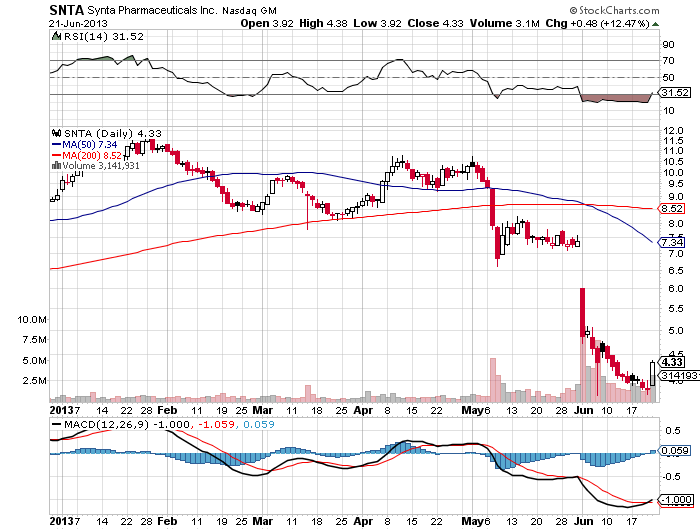Click the Close 4.33 value in header
This screenshot has width=700, height=530.
click(x=435, y=23)
